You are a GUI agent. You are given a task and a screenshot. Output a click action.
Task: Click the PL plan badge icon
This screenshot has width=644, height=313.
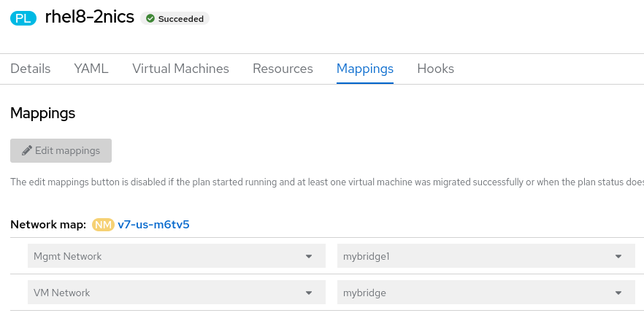point(23,19)
